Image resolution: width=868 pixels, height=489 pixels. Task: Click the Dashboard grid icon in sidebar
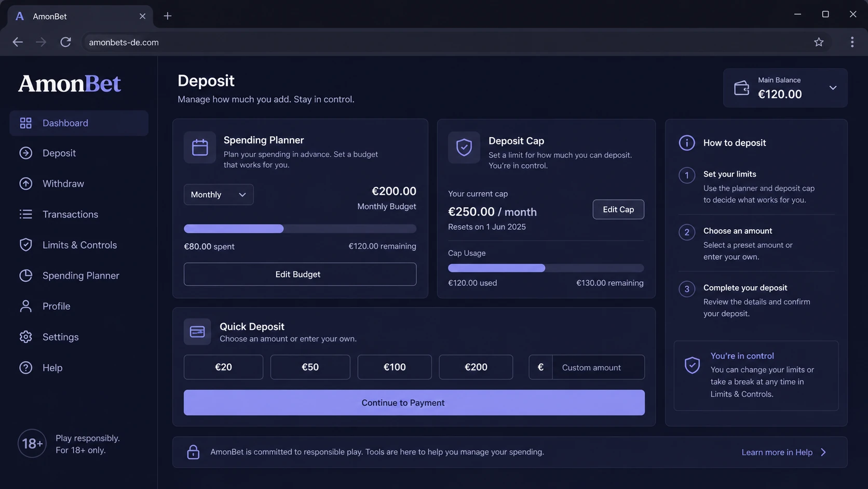coord(25,123)
